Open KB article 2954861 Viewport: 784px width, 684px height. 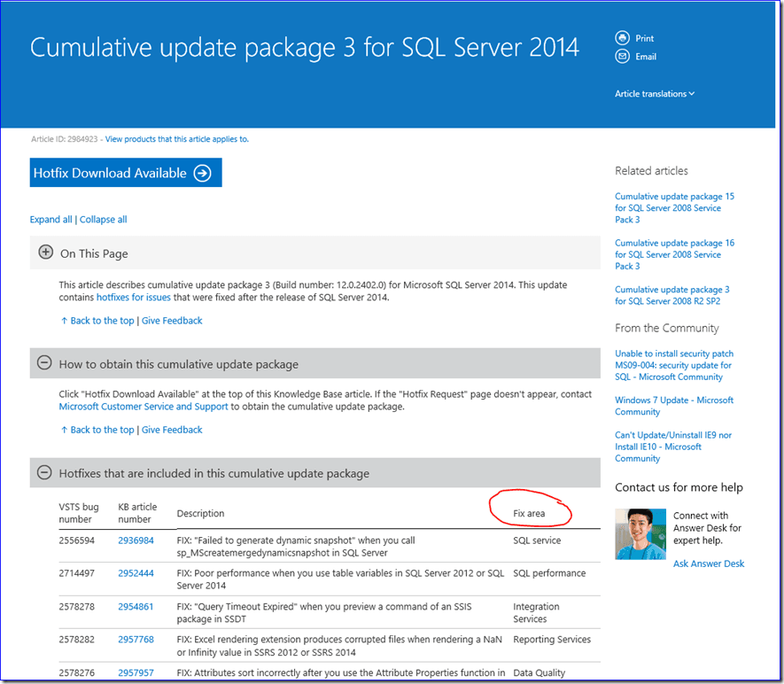[136, 607]
